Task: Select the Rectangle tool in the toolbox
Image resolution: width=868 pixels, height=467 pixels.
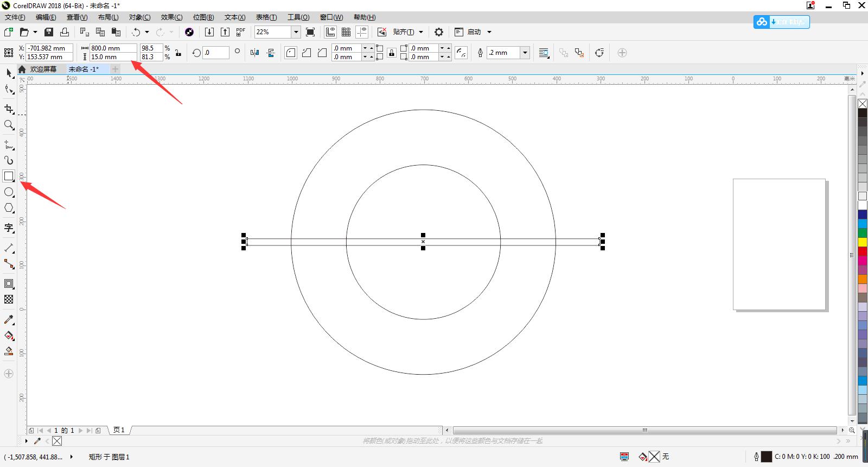Action: point(9,176)
